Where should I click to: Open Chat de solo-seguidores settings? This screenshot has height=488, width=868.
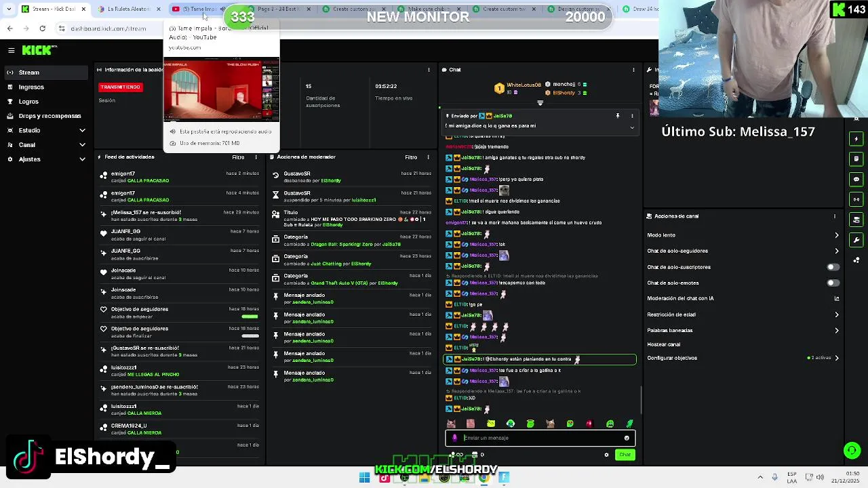[743, 251]
